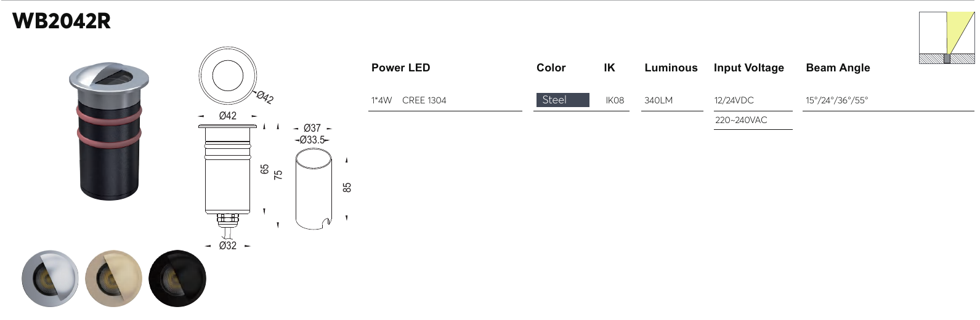Select the silver finish light thumbnail

tap(51, 278)
